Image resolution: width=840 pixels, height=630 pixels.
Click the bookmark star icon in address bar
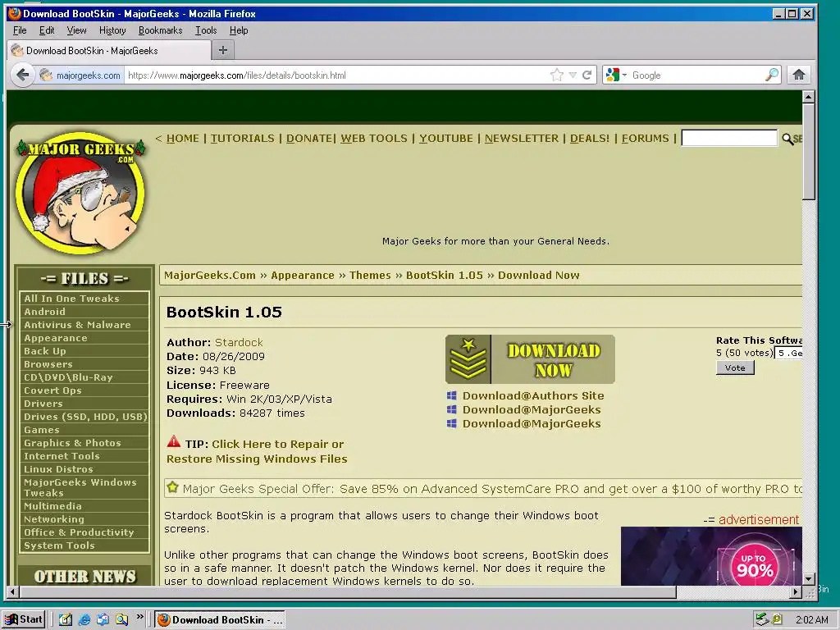click(557, 75)
